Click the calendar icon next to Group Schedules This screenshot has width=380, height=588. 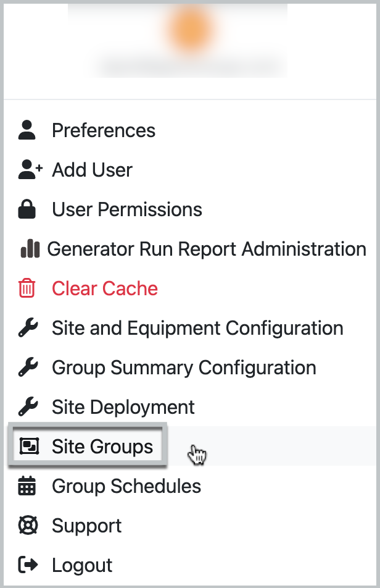pos(28,486)
